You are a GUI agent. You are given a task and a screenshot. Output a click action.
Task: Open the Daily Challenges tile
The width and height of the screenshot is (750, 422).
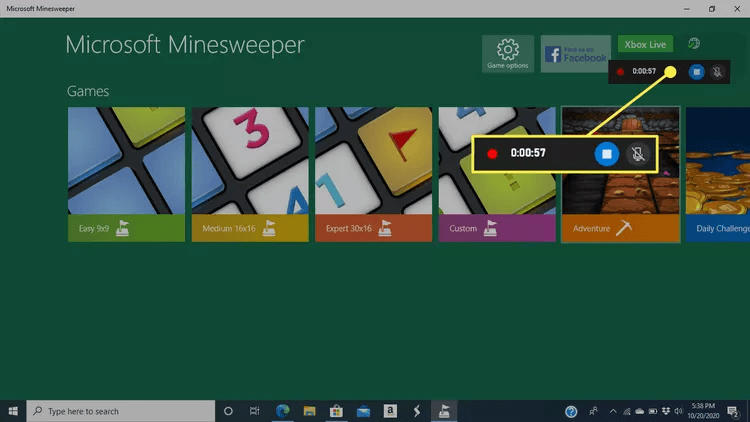click(718, 174)
